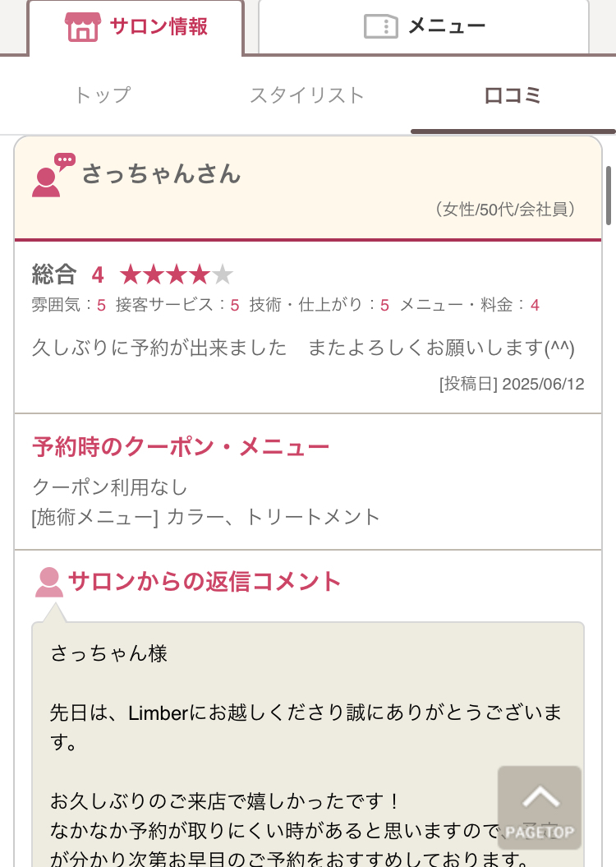Click the reviewer avatar speech-bubble icon
The height and width of the screenshot is (867, 616).
pos(53,175)
